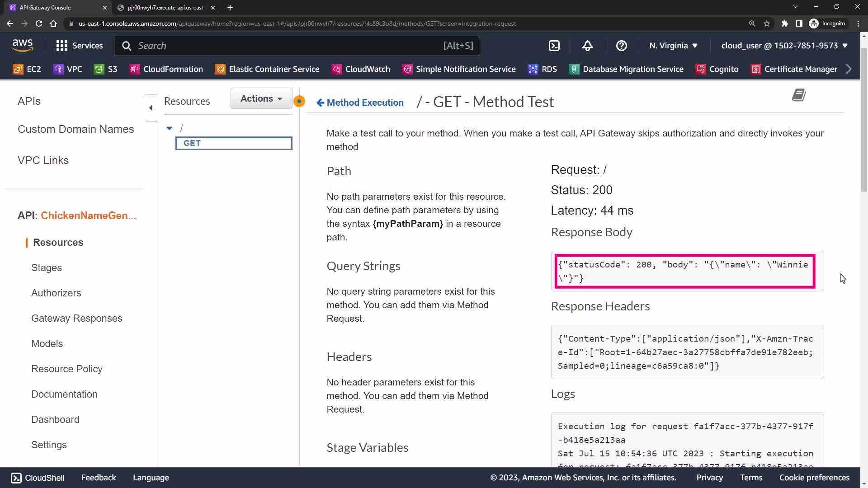Collapse the root resource tree arrow

(170, 128)
